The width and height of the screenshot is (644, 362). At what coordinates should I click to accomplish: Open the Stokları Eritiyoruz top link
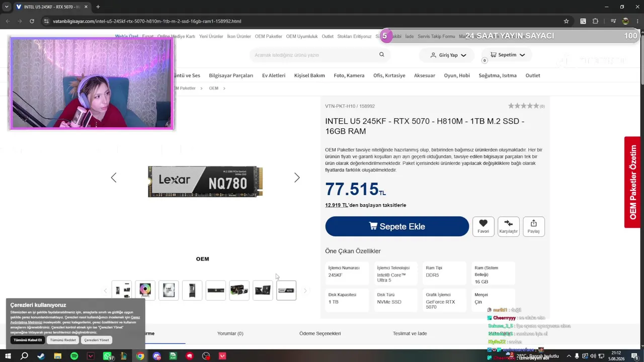[354, 37]
